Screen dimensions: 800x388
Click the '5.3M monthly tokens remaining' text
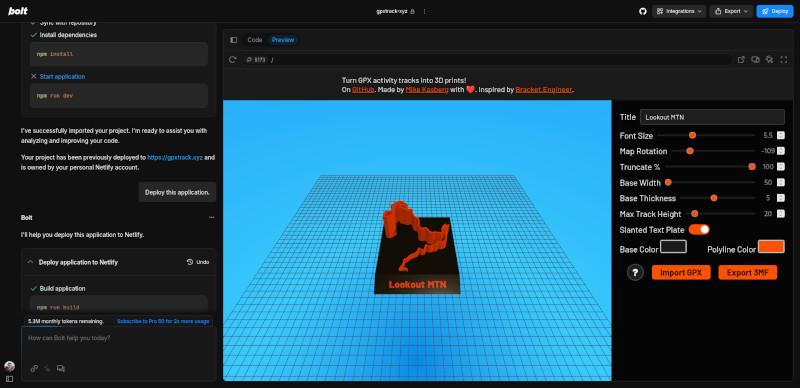click(66, 321)
